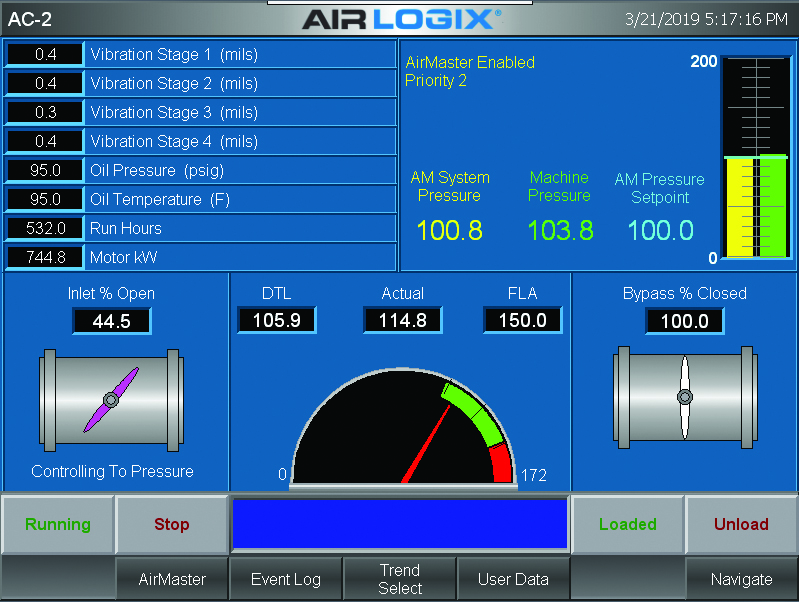Open the User Data screen
This screenshot has height=602, width=799.
click(x=514, y=579)
